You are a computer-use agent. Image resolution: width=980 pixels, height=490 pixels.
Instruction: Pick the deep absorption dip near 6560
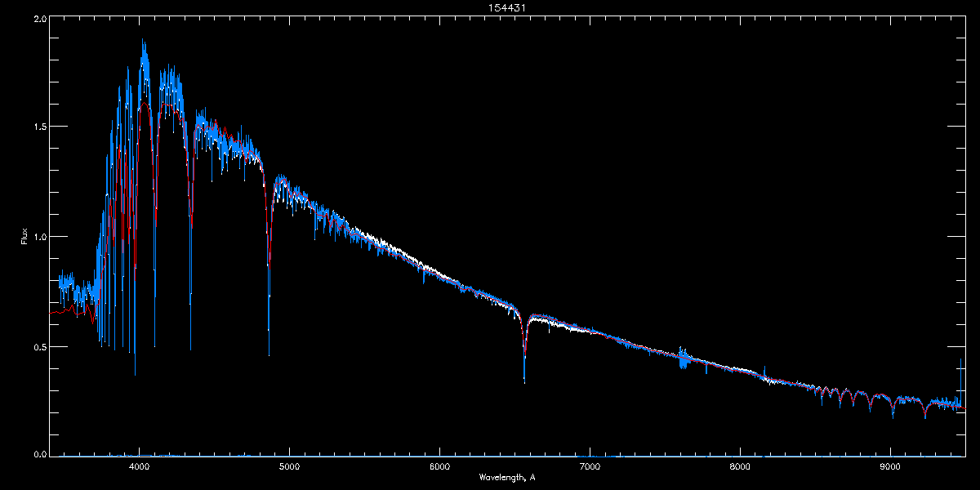click(x=524, y=377)
